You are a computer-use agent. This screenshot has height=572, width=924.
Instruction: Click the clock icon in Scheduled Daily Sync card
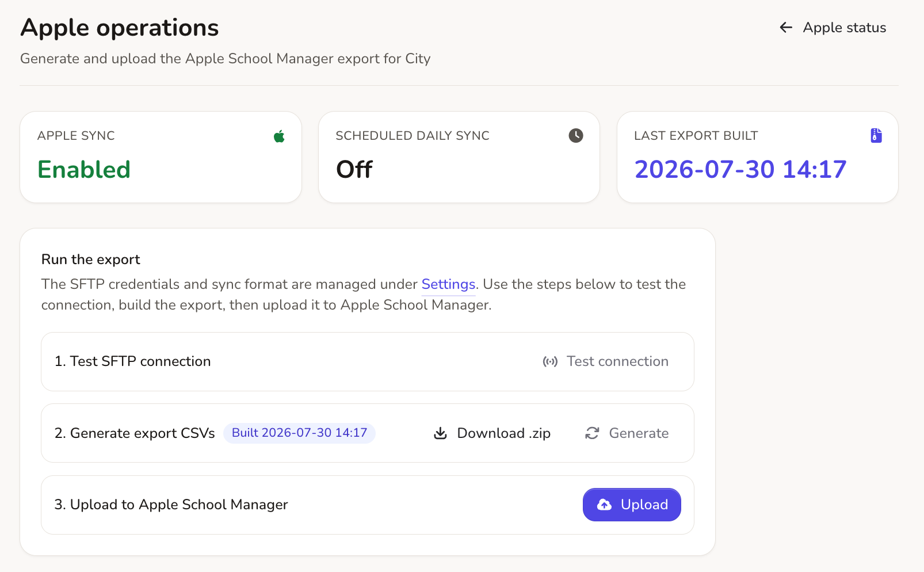[576, 135]
